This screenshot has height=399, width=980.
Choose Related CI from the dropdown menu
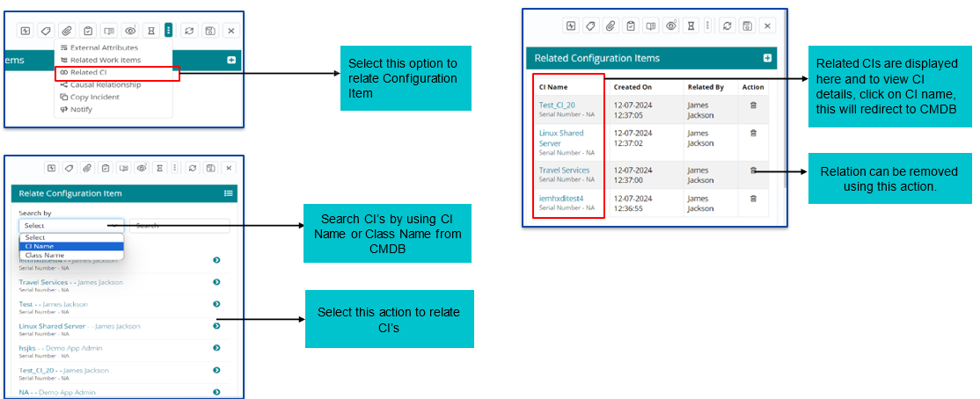tap(84, 72)
